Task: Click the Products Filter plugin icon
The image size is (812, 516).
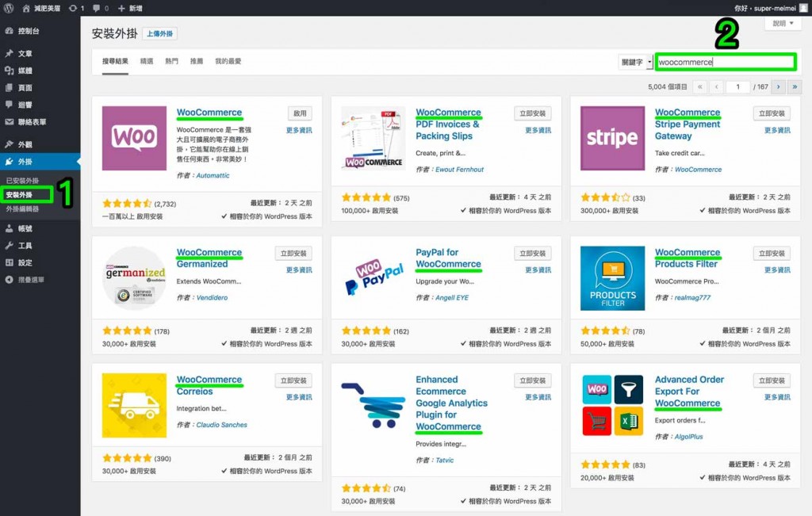Action: [611, 278]
